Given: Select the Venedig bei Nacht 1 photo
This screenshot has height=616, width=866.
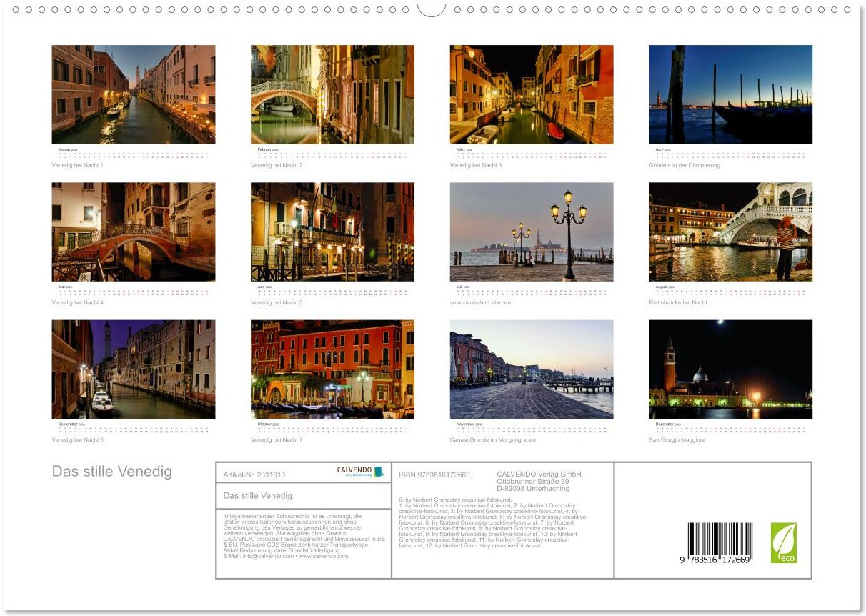Looking at the screenshot, I should (134, 94).
